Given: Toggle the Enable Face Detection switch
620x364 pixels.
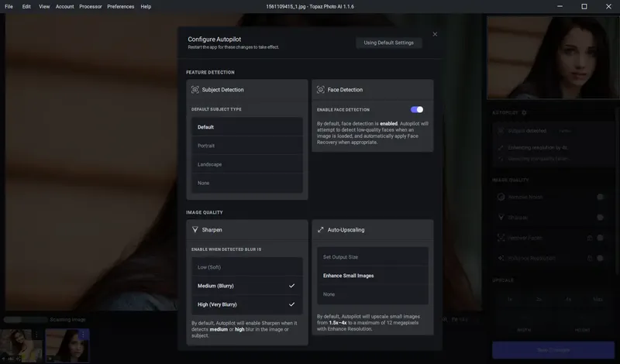Looking at the screenshot, I should 417,109.
